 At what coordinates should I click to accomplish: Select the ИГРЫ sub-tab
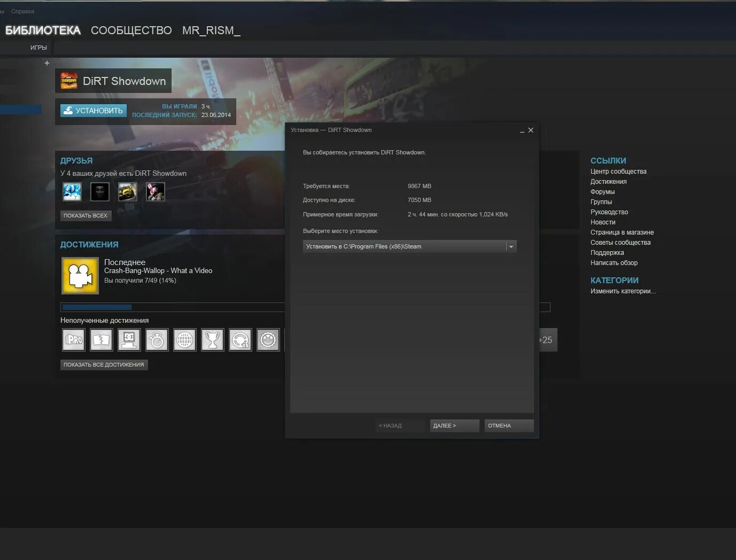[x=38, y=48]
